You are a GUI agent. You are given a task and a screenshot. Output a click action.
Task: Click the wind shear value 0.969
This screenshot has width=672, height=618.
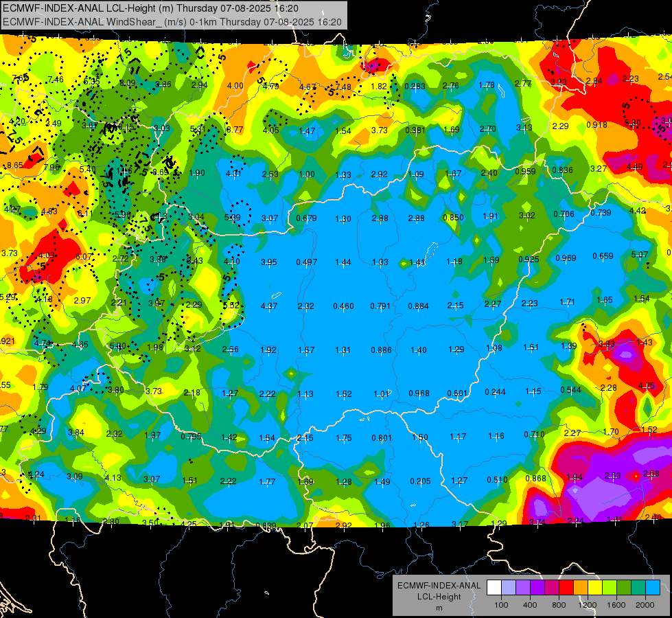[x=566, y=257]
